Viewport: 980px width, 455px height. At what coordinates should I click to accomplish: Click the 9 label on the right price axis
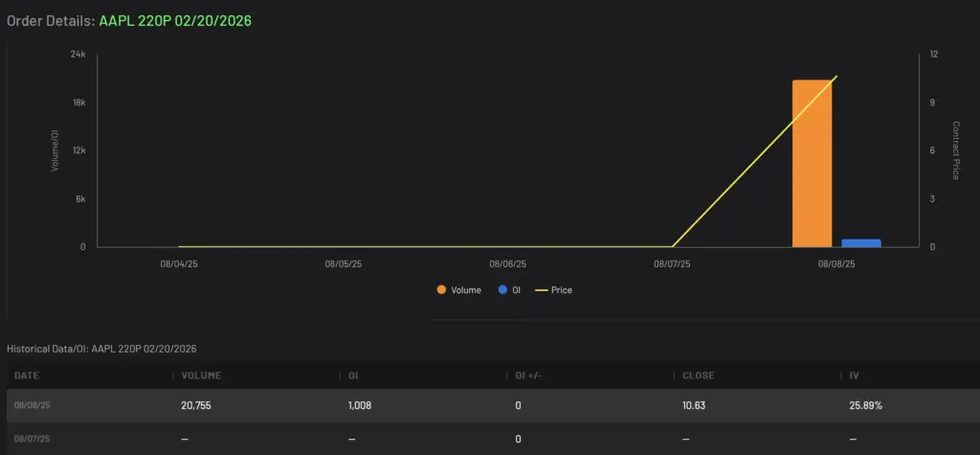coord(932,102)
